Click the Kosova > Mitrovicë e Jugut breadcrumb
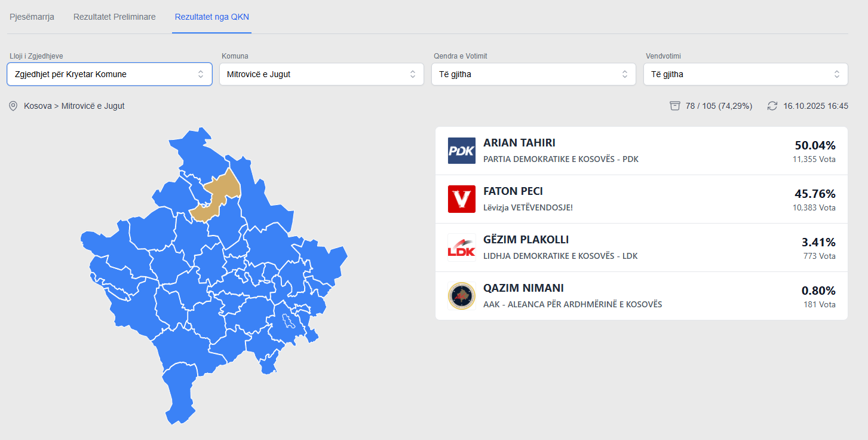This screenshot has width=868, height=440. (74, 106)
